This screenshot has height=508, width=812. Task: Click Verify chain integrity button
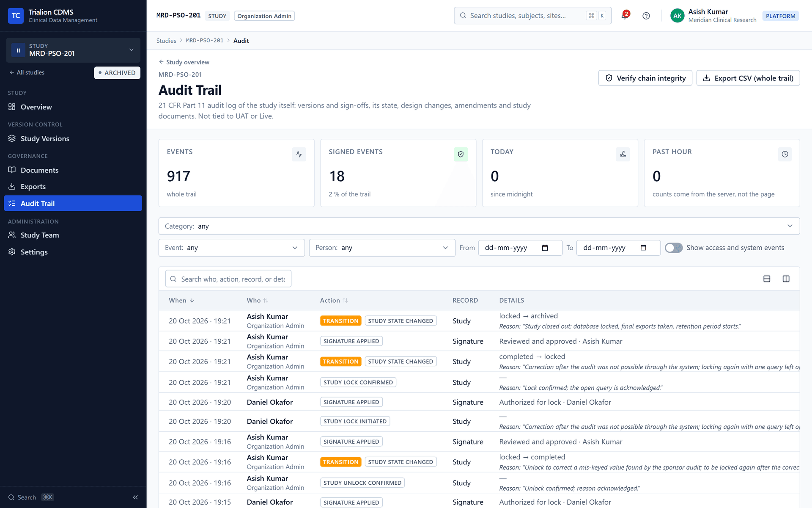pyautogui.click(x=645, y=78)
